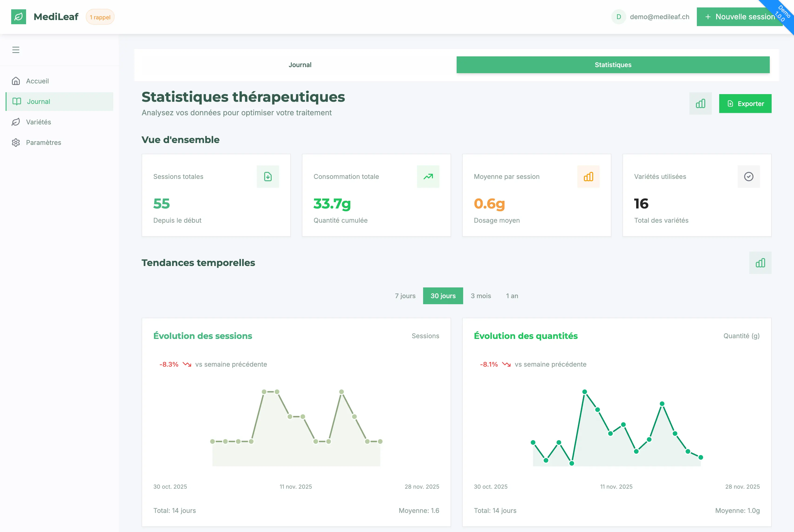Click the Accueil home icon
This screenshot has height=532, width=794.
pyautogui.click(x=16, y=81)
